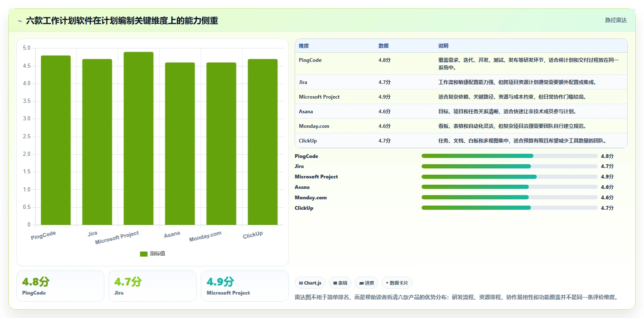Screen dimensions: 644x318
Task: Click the Asana label on the chart x-axis
Action: click(x=172, y=234)
